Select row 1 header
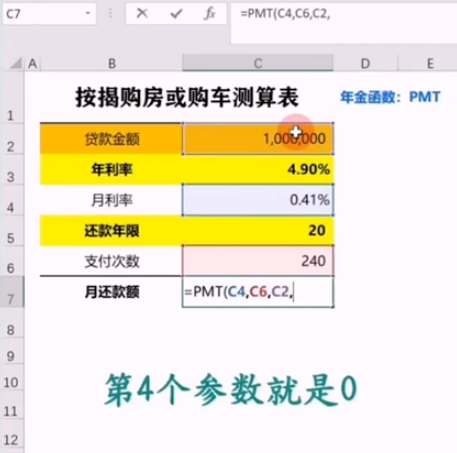Image resolution: width=457 pixels, height=453 pixels. (x=11, y=98)
